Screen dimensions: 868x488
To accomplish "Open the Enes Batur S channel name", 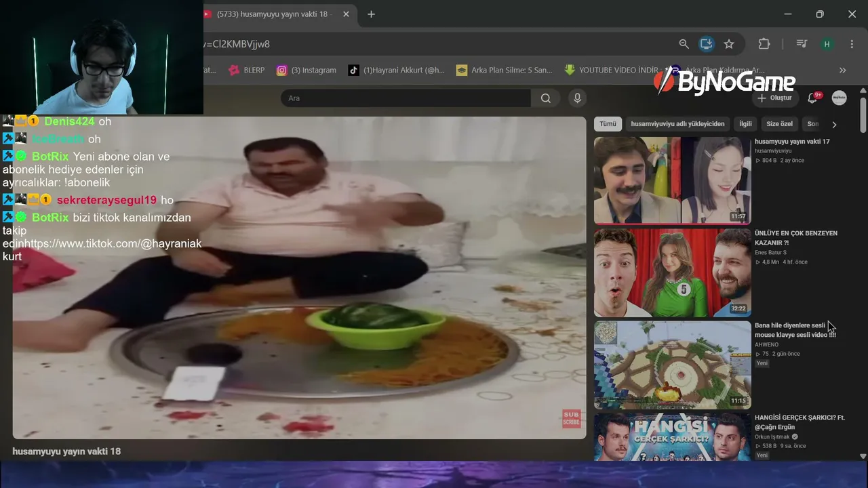I will pyautogui.click(x=770, y=253).
